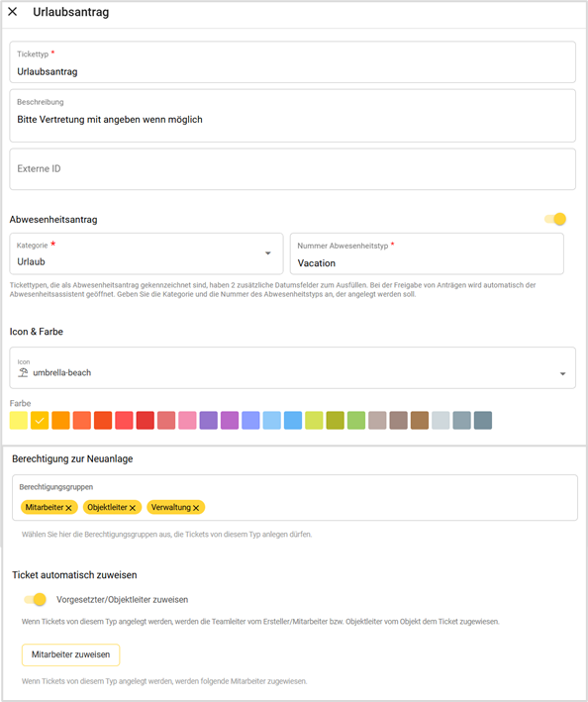Screen dimensions: 588x702
Task: Remove the Mitarbeiter permission group chip
Action: tap(69, 508)
